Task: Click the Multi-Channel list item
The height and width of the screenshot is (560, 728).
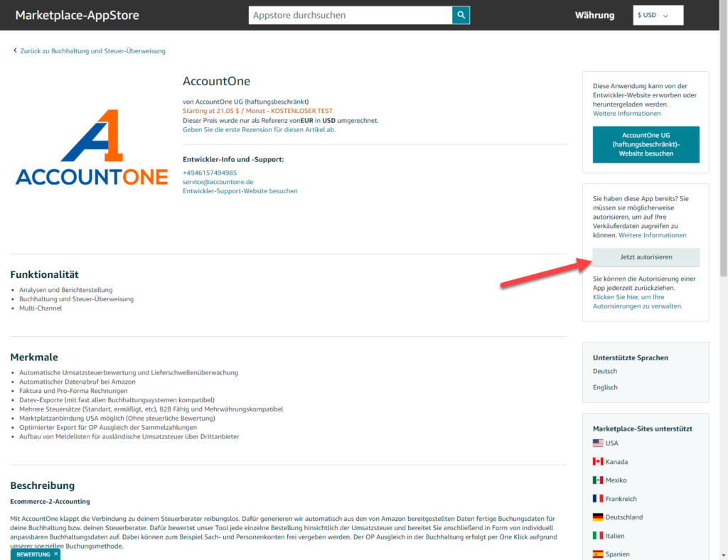Action: [x=41, y=308]
